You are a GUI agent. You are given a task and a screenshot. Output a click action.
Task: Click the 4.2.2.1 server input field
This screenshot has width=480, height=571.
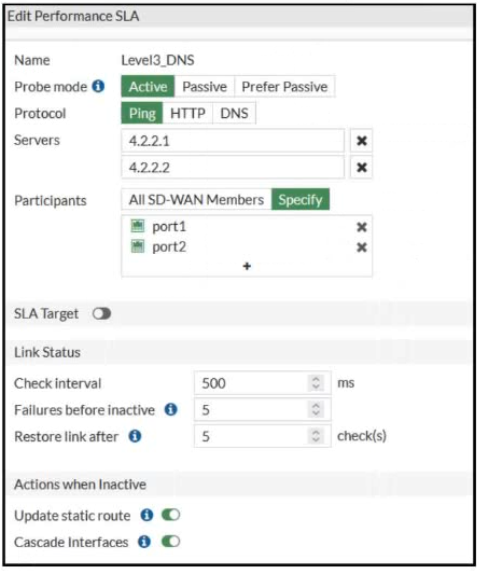click(233, 141)
